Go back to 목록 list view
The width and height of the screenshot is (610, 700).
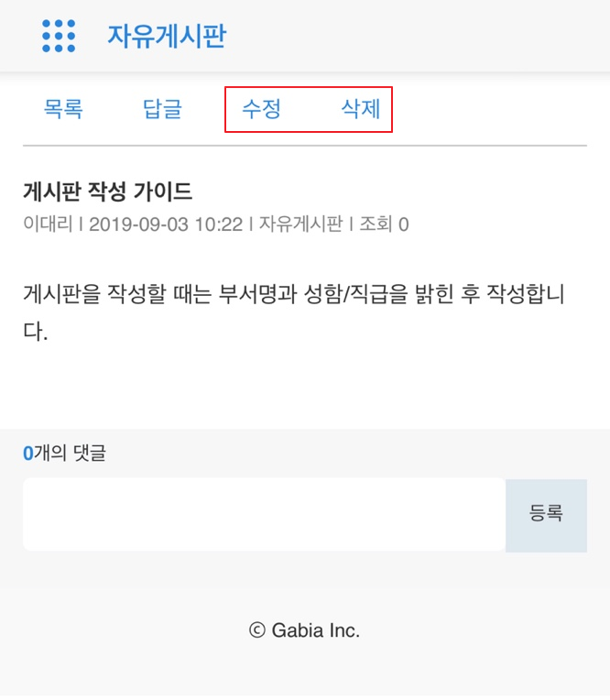point(63,109)
